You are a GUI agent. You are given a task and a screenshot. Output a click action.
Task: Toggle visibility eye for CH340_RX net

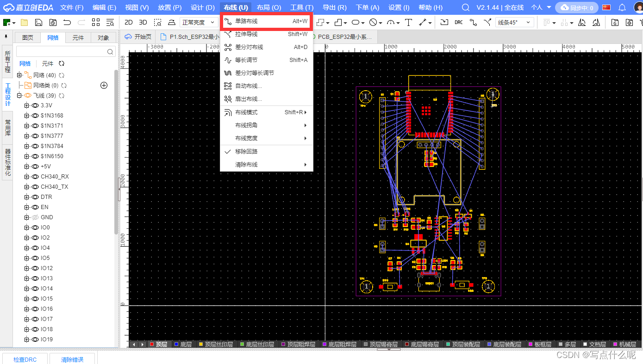point(35,177)
